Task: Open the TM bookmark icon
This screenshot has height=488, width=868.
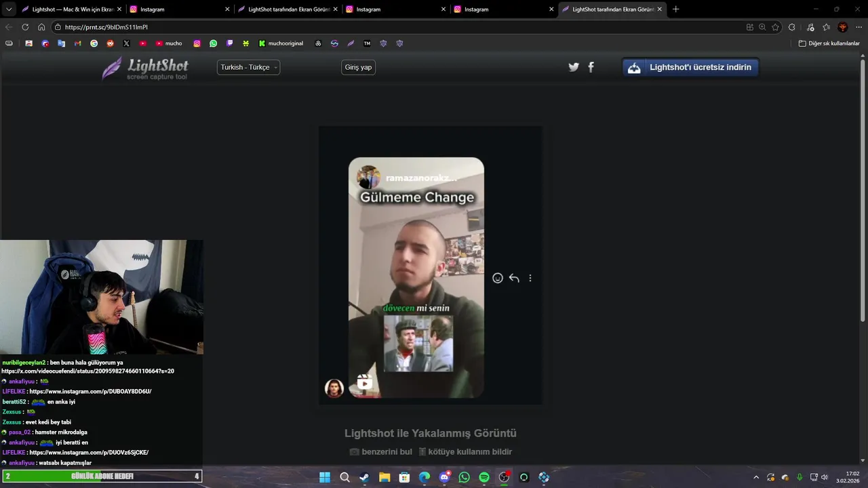Action: pyautogui.click(x=367, y=43)
